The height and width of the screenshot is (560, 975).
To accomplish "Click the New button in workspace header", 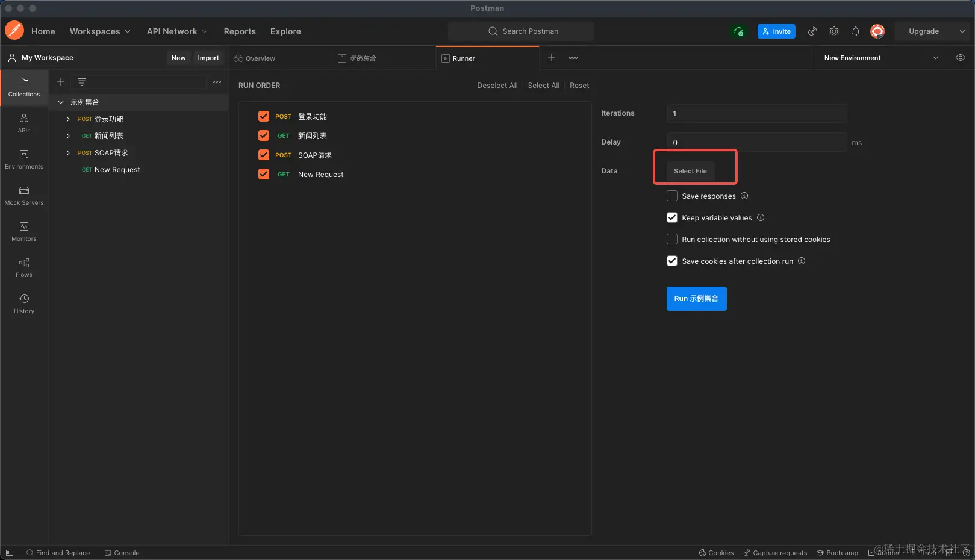I will 178,58.
